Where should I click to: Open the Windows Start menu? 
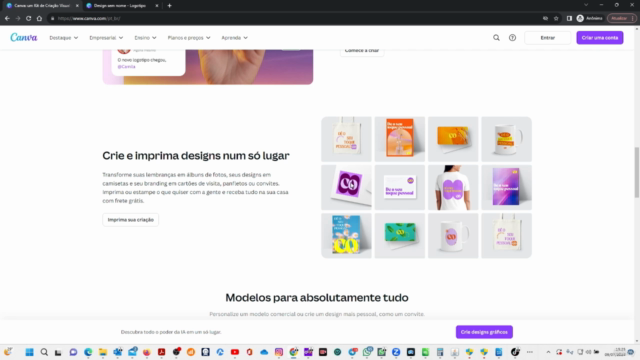tap(29, 352)
